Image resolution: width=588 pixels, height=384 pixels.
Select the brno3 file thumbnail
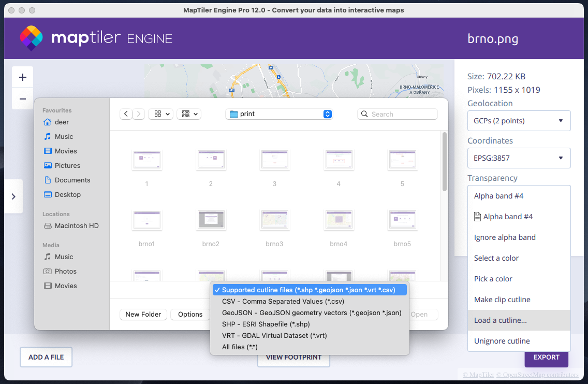click(274, 220)
